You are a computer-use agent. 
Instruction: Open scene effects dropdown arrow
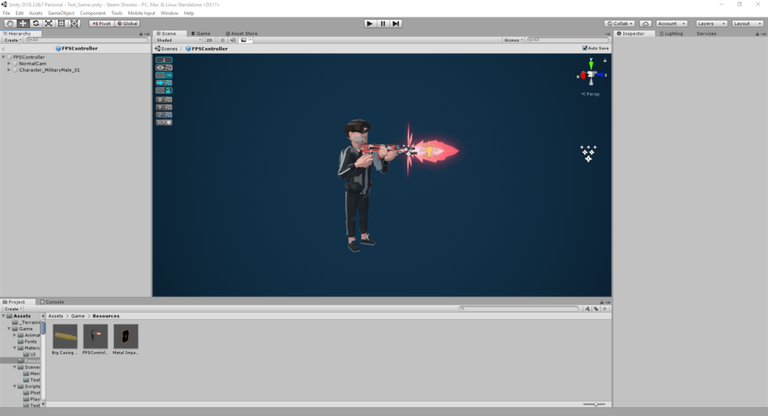coord(250,40)
